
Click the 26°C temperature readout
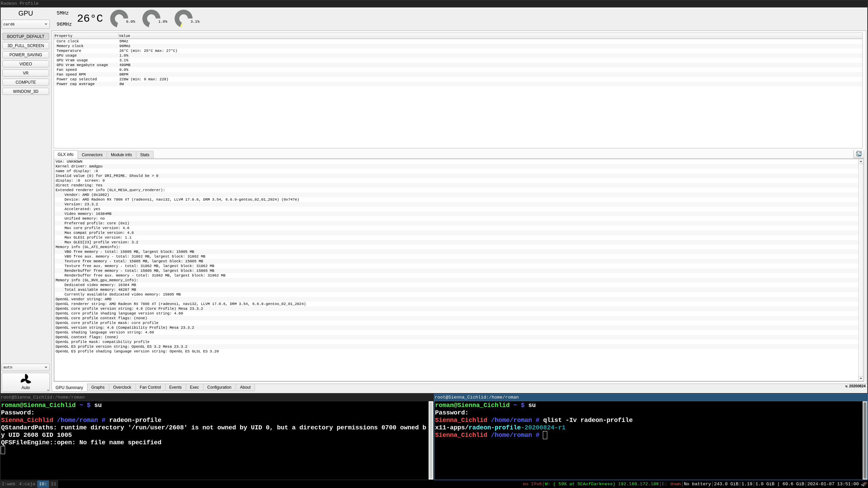tap(90, 18)
